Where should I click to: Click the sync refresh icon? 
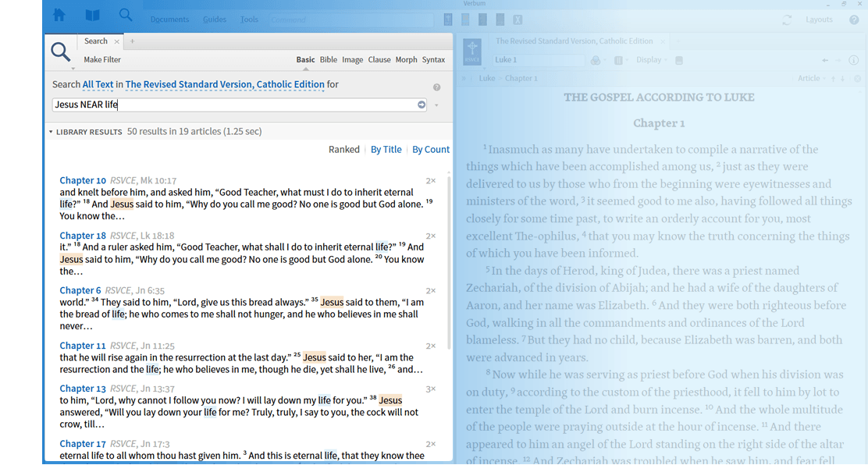[x=787, y=20]
